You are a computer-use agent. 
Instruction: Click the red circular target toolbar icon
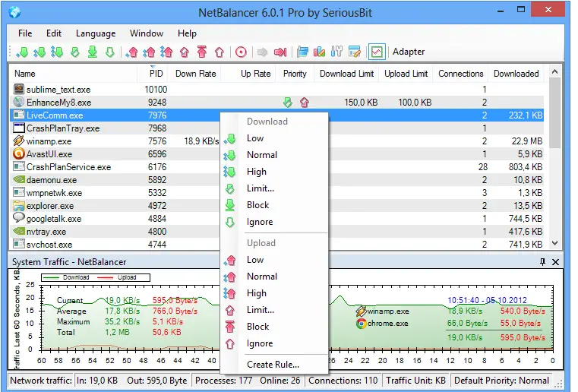241,52
